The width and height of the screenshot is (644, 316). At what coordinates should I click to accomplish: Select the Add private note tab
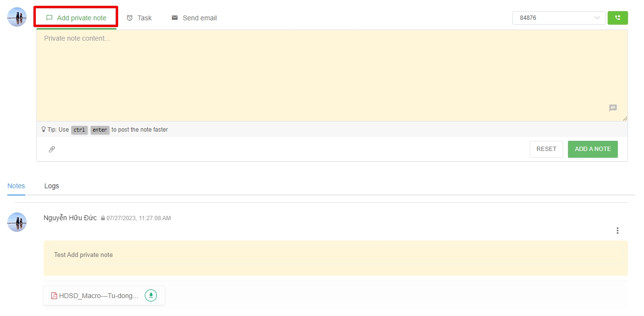click(x=76, y=18)
